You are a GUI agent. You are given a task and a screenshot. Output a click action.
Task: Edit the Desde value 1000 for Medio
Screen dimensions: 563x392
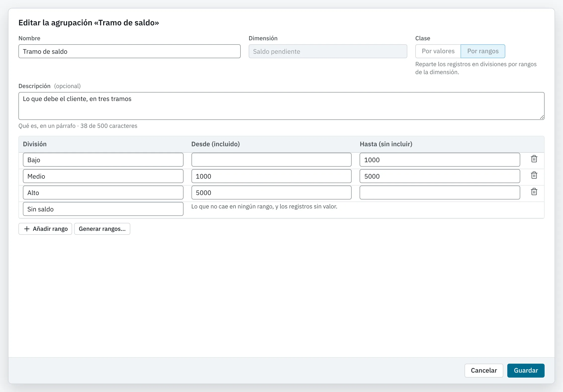(271, 176)
